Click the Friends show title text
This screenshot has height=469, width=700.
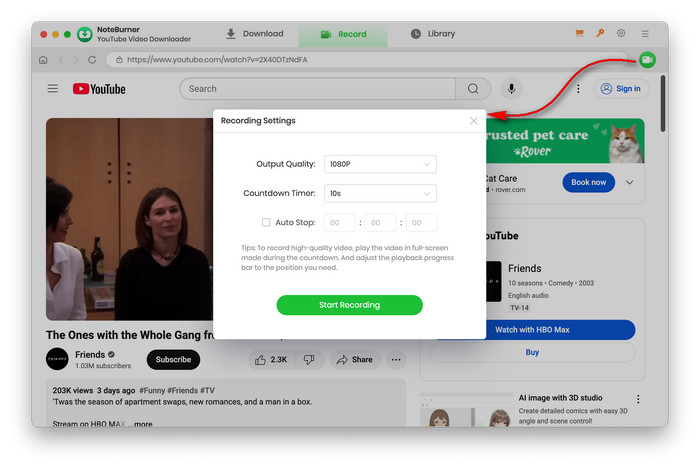525,268
